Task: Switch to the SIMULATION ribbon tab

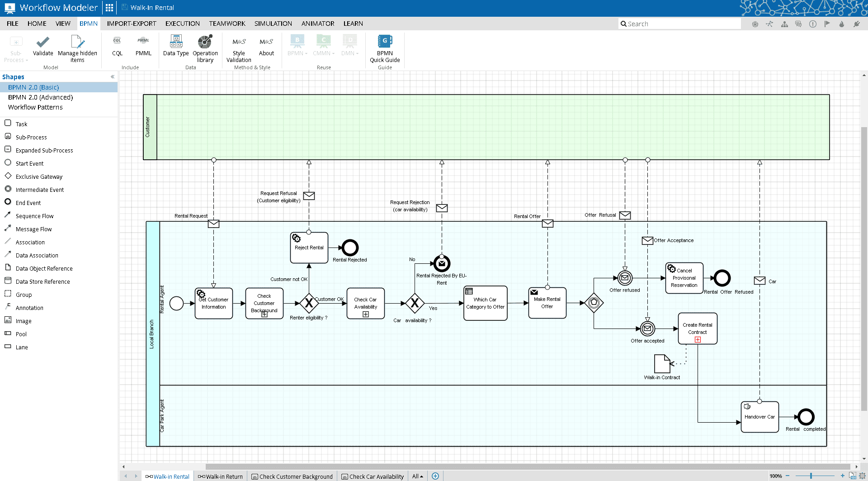Action: [273, 24]
